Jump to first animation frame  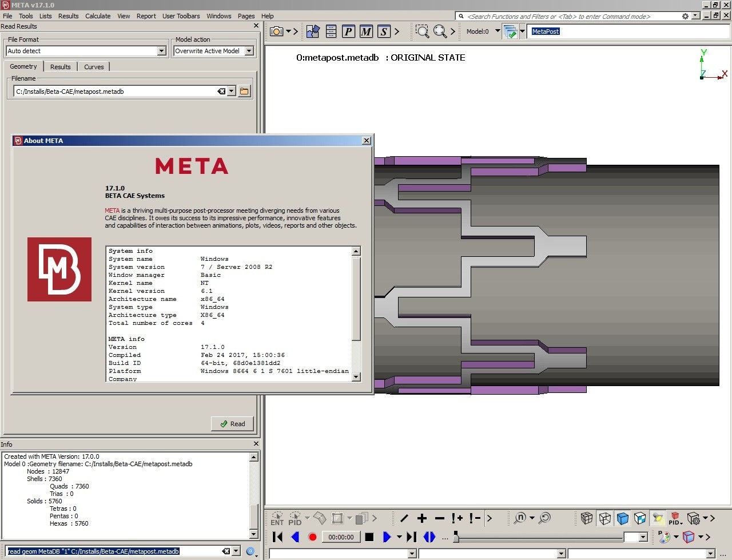pos(277,537)
